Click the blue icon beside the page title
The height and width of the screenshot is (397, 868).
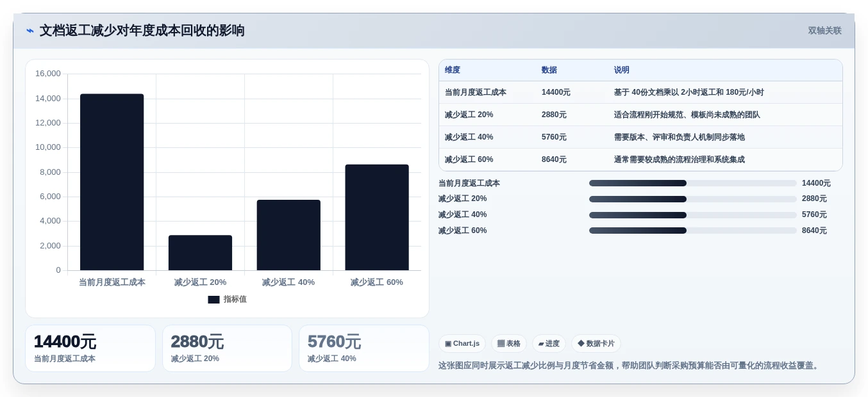pos(30,31)
